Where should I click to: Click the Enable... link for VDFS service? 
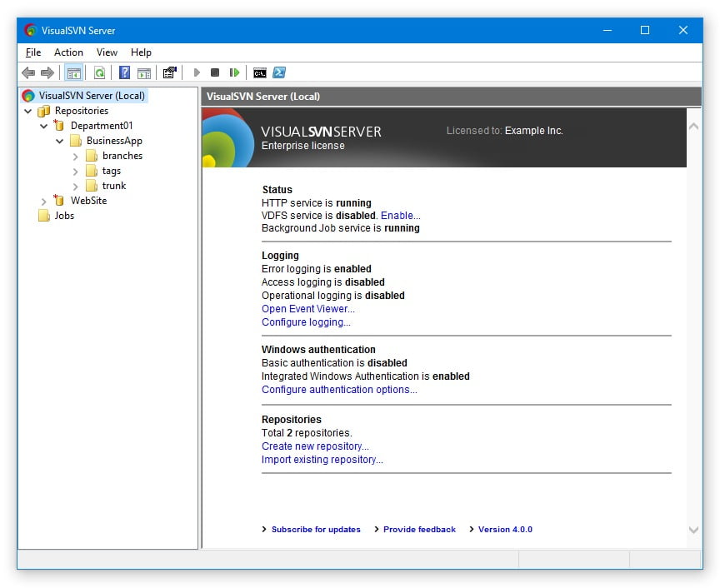coord(400,215)
